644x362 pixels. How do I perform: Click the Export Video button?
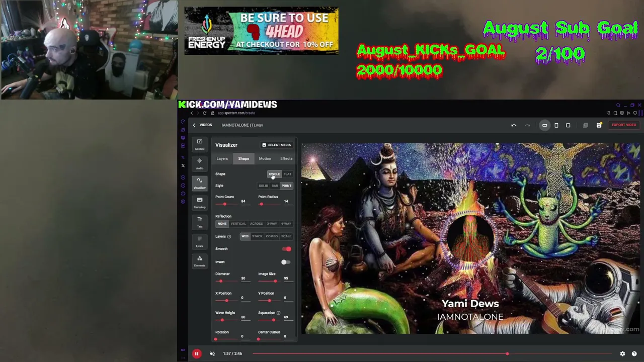pos(624,125)
